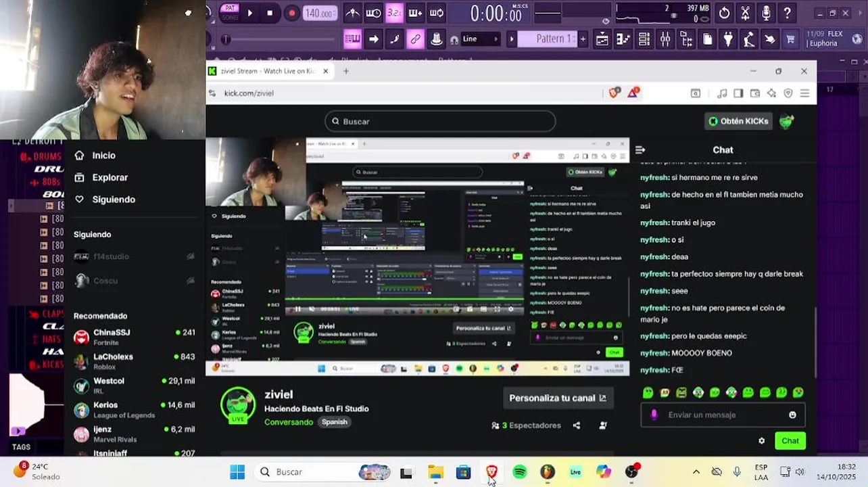Screen dimensions: 868x487
Task: Open the browser hamburger menu
Action: pyautogui.click(x=804, y=93)
